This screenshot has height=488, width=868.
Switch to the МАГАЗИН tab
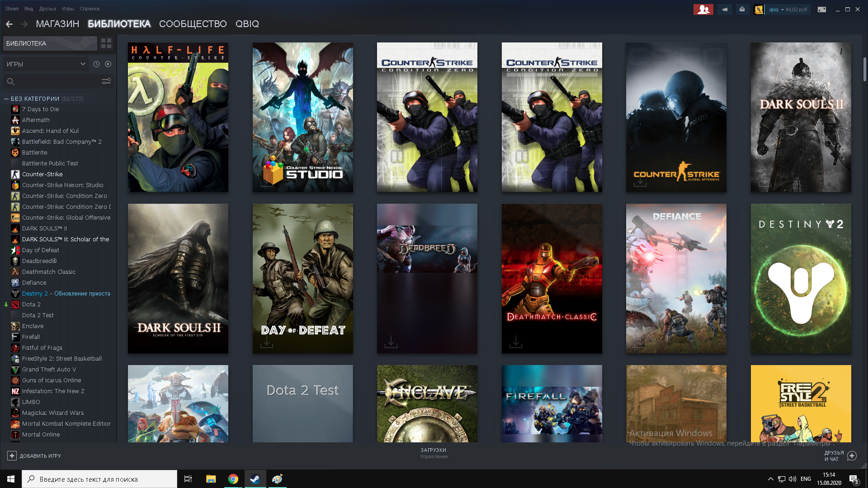tap(57, 24)
